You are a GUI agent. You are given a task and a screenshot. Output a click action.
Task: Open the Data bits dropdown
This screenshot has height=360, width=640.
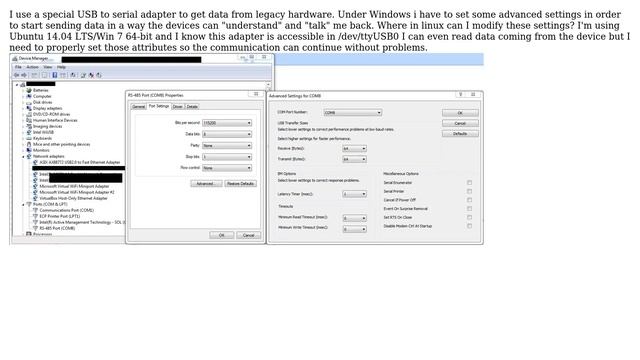tap(227, 134)
